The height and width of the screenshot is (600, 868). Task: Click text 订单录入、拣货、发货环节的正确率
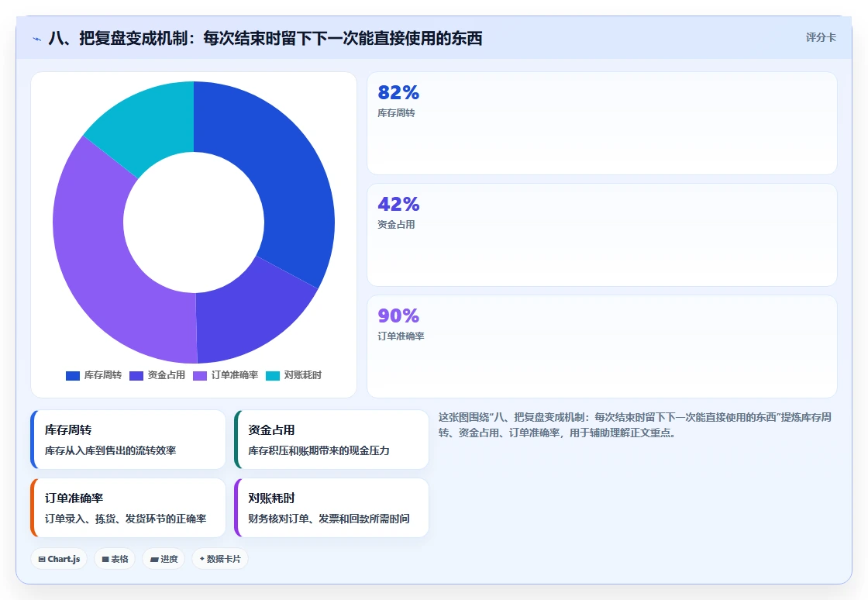coord(126,519)
